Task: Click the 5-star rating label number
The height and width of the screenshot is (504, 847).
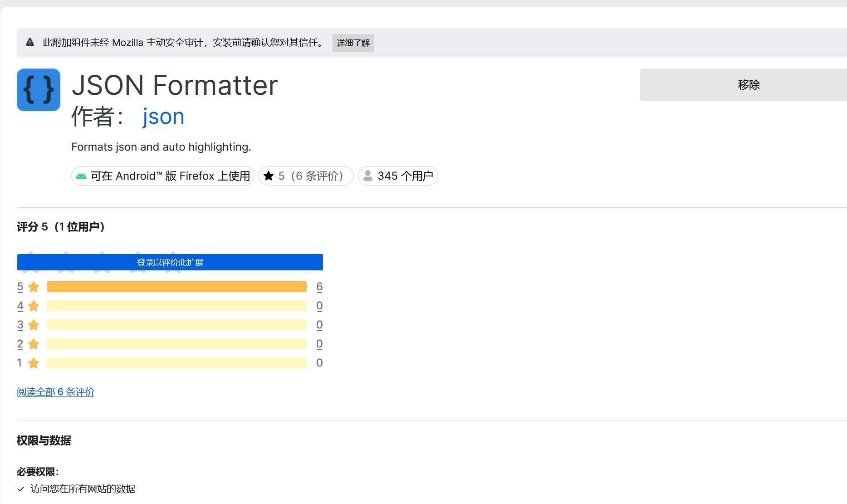Action: click(20, 287)
